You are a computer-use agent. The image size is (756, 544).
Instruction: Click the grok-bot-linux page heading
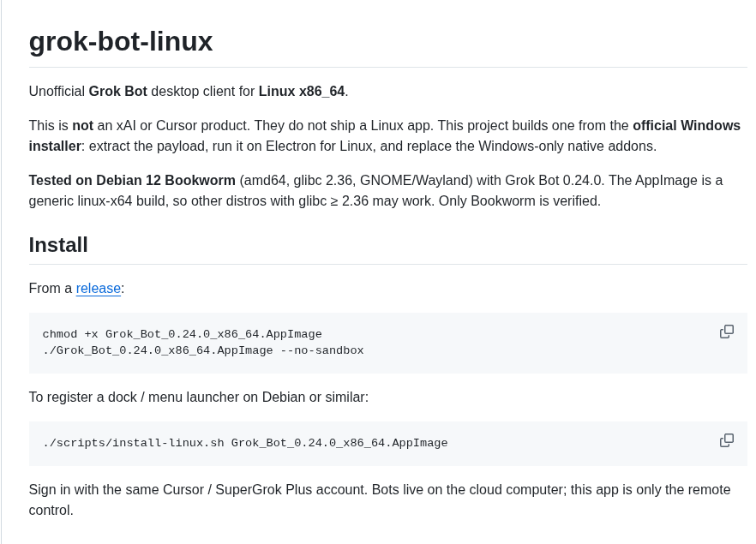point(121,41)
